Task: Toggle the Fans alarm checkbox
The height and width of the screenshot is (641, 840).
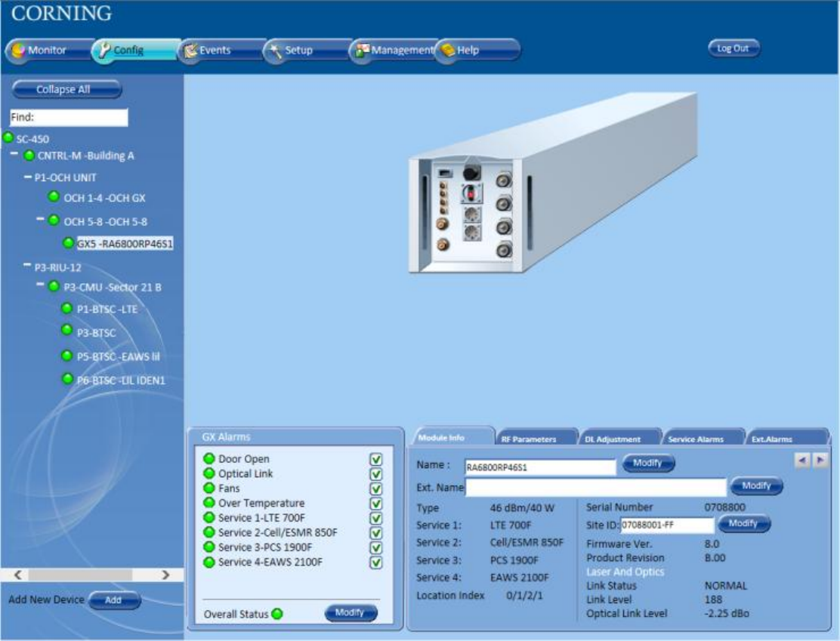Action: (x=376, y=489)
